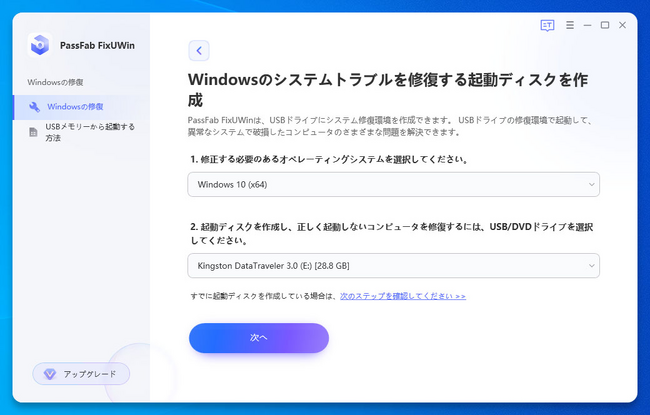Go back using the left chevron button
The width and height of the screenshot is (650, 415).
[x=199, y=51]
